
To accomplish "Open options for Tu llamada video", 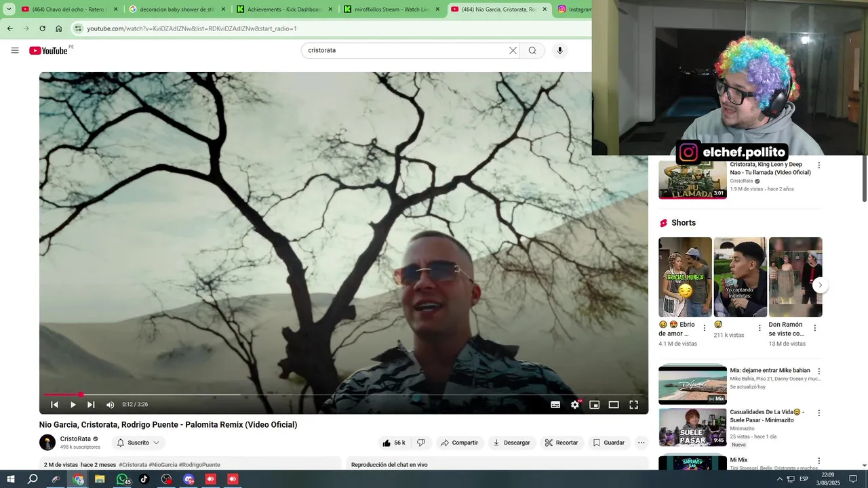I will pos(818,165).
